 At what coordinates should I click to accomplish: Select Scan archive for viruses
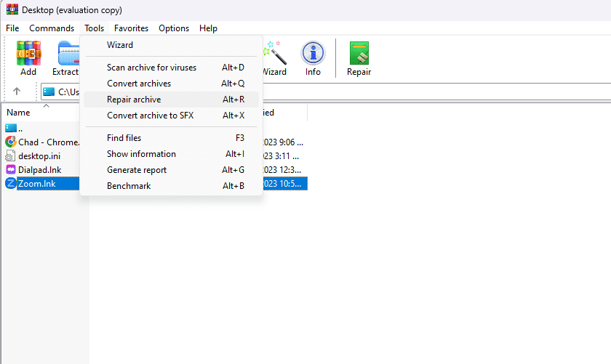pos(151,68)
